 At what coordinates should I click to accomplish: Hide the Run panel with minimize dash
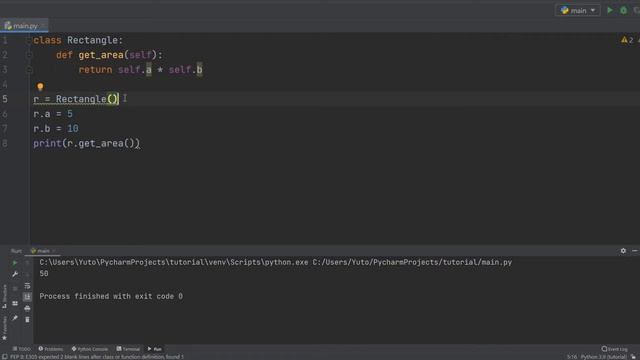635,251
